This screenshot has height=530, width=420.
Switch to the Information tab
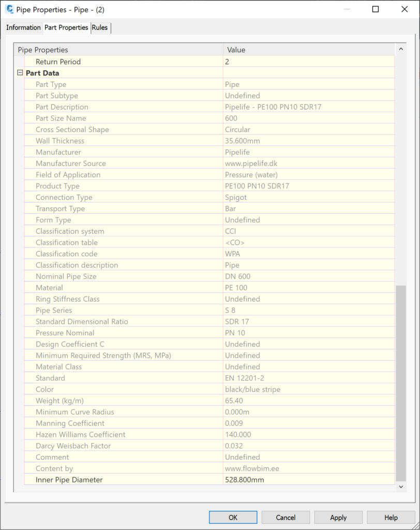(23, 27)
